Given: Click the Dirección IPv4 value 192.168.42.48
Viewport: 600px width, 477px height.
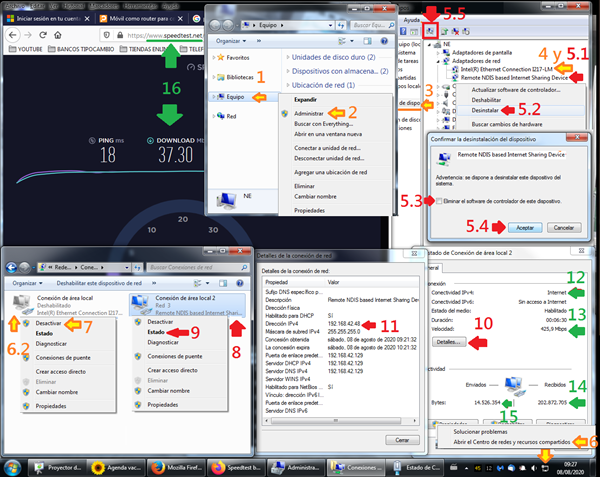Looking at the screenshot, I should 344,324.
